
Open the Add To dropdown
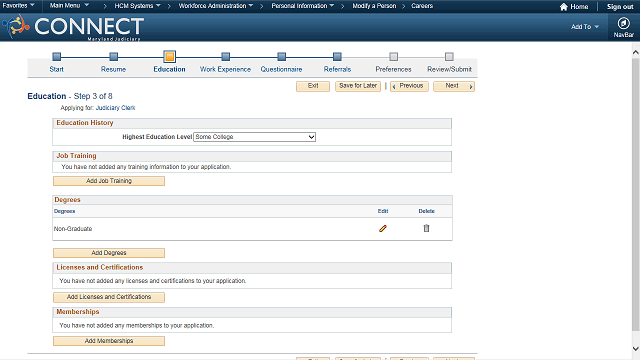click(x=584, y=27)
